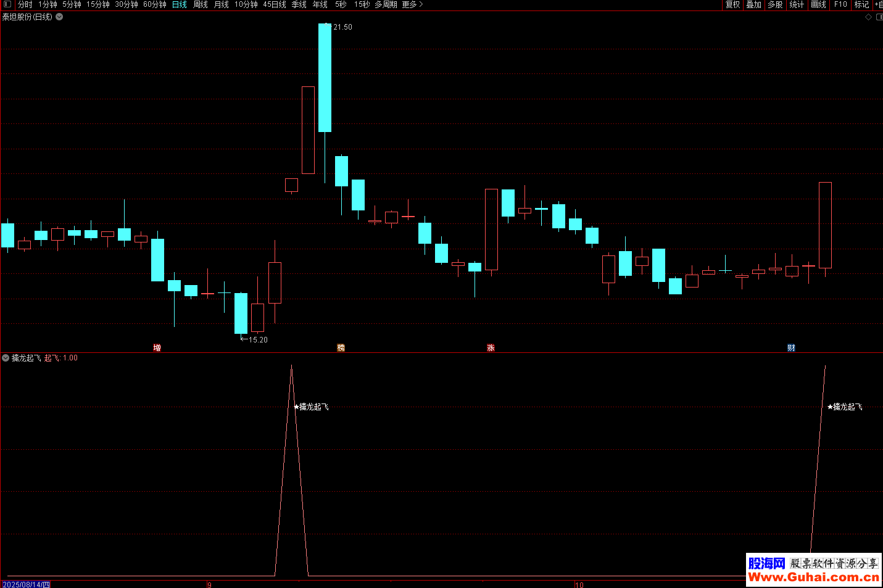Click the diamond icon at chart top-right

click(868, 17)
